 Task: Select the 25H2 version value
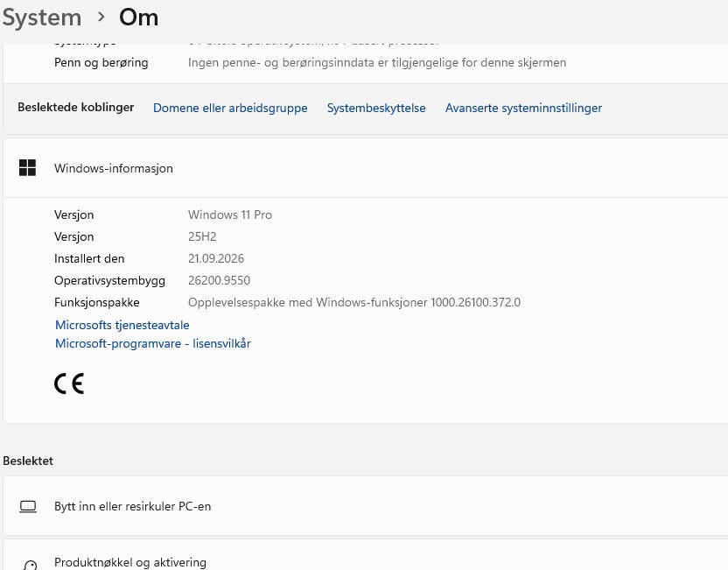point(202,236)
